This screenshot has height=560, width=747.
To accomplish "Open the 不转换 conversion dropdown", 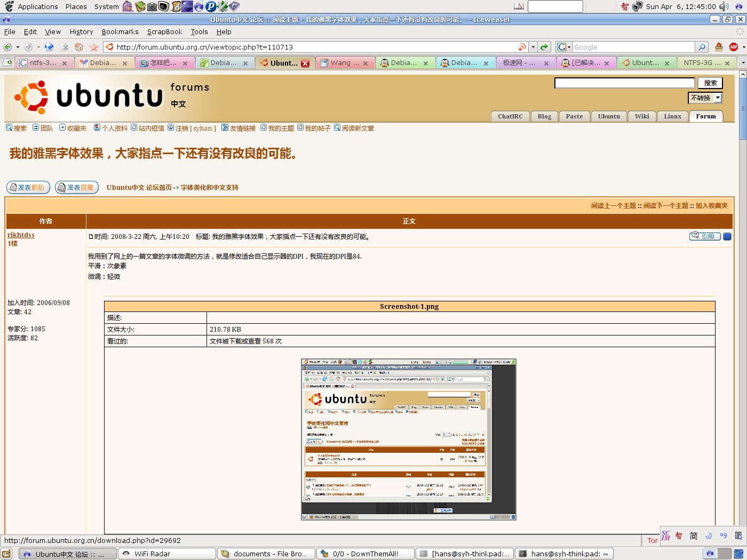I will (x=705, y=98).
